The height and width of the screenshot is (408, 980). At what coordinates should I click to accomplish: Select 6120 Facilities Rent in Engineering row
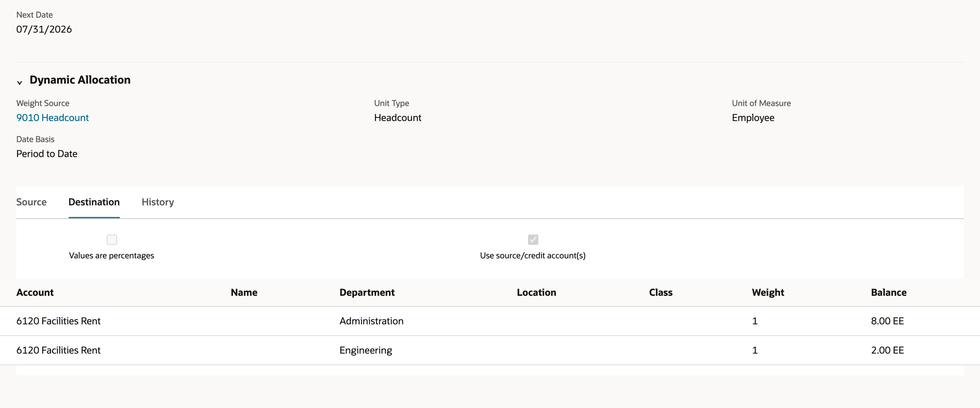(58, 350)
